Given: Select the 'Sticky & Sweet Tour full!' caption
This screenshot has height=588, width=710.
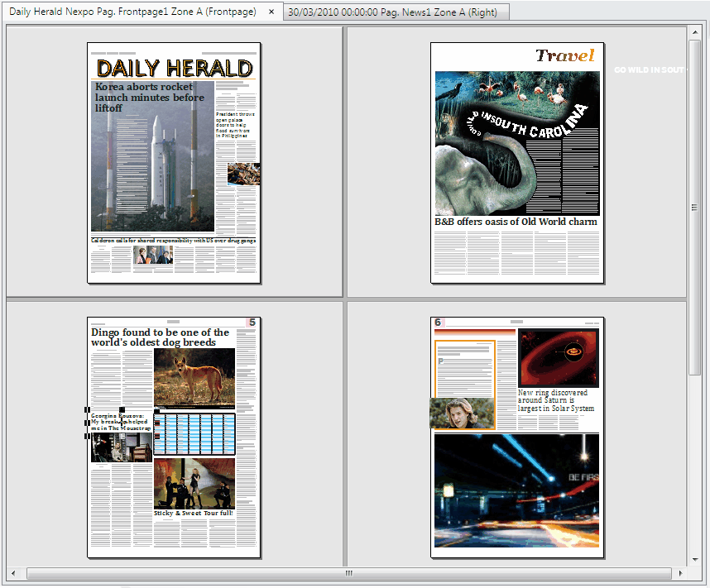Looking at the screenshot, I should click(194, 513).
